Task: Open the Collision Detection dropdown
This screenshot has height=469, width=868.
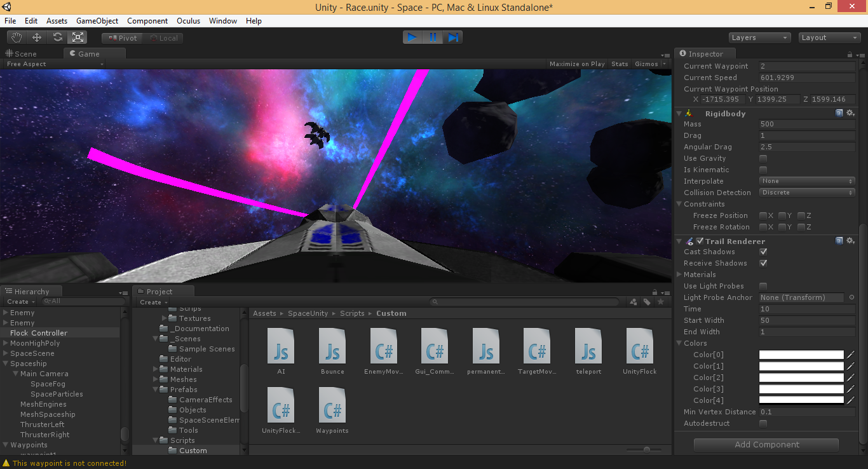Action: [x=807, y=193]
